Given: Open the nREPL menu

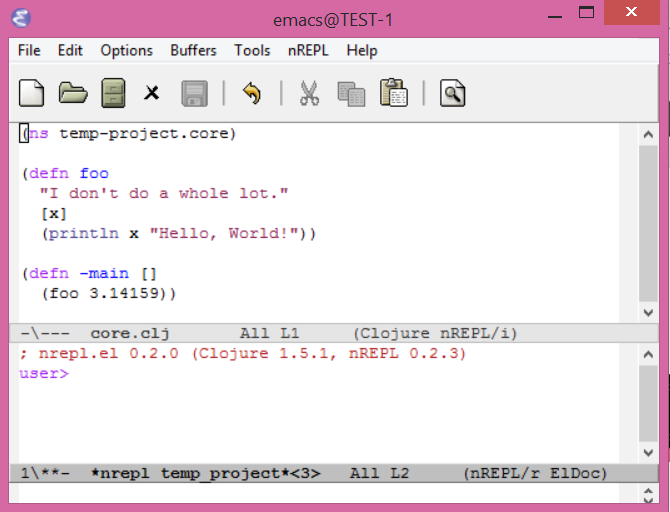Looking at the screenshot, I should click(x=308, y=50).
